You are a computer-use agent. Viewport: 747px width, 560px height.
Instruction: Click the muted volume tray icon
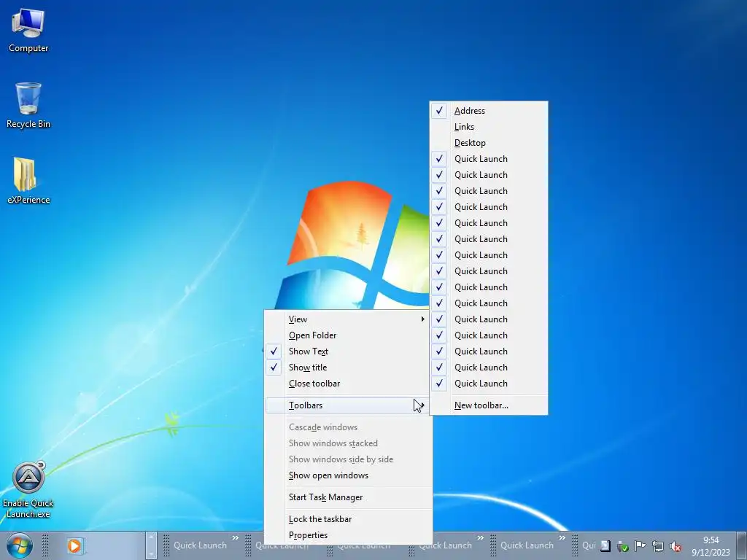pos(675,546)
